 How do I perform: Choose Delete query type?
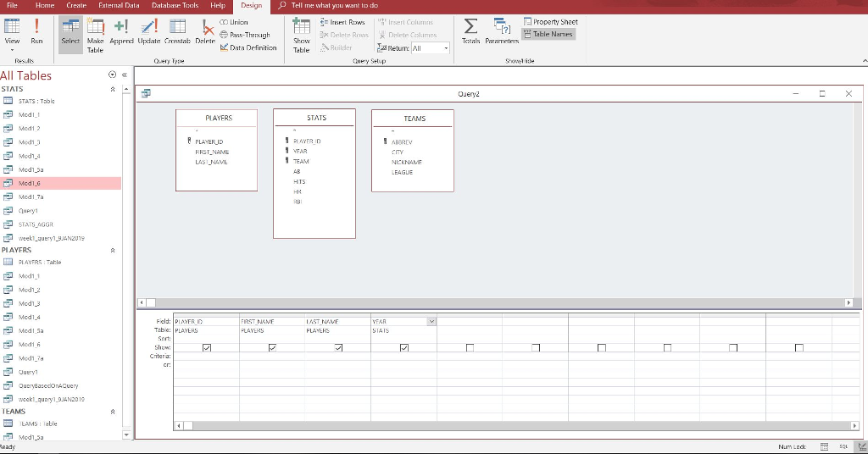pos(205,31)
